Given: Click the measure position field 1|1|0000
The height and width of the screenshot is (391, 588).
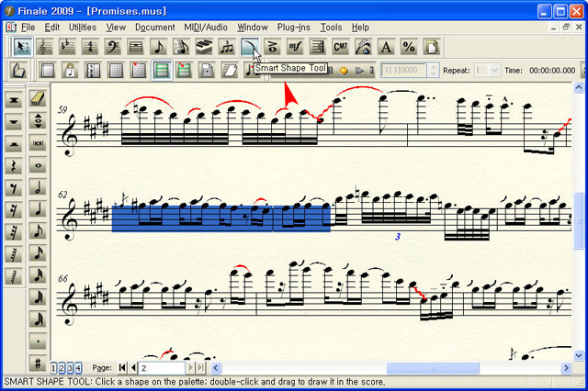Looking at the screenshot, I should pyautogui.click(x=404, y=70).
